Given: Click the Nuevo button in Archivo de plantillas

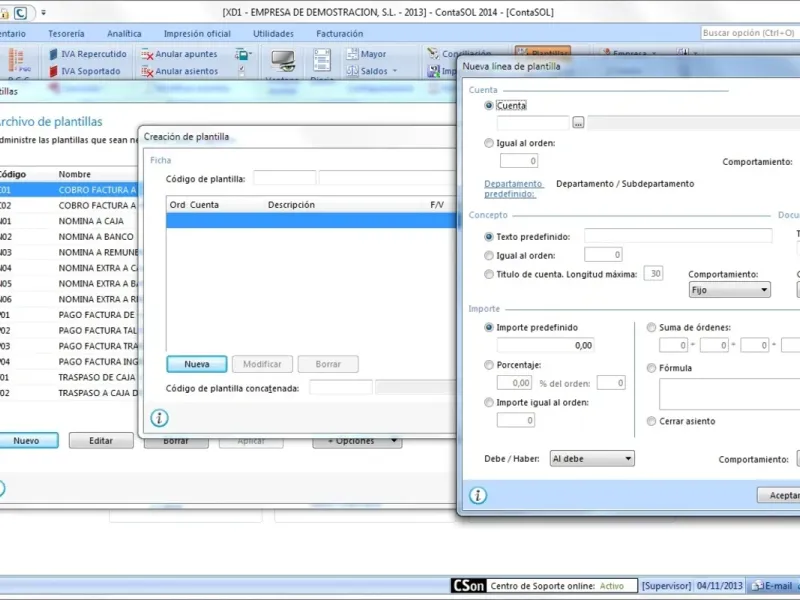Looking at the screenshot, I should tap(27, 441).
